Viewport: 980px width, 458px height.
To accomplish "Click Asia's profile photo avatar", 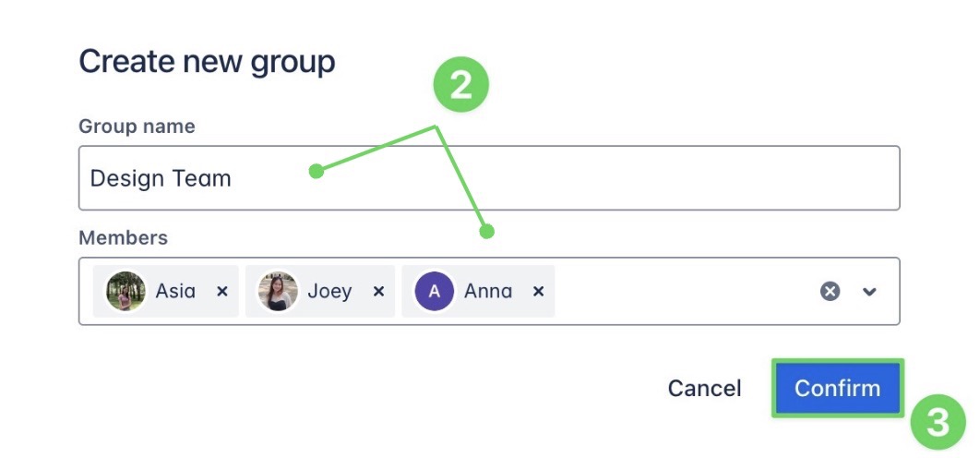I will point(125,292).
